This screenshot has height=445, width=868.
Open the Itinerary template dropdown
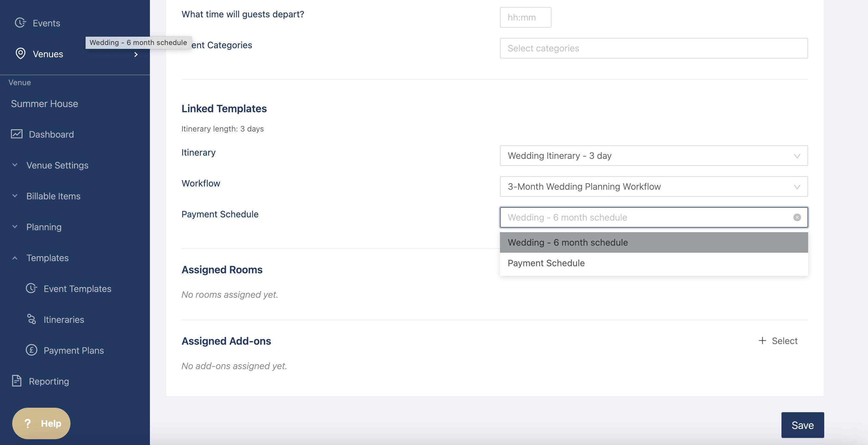click(x=653, y=156)
